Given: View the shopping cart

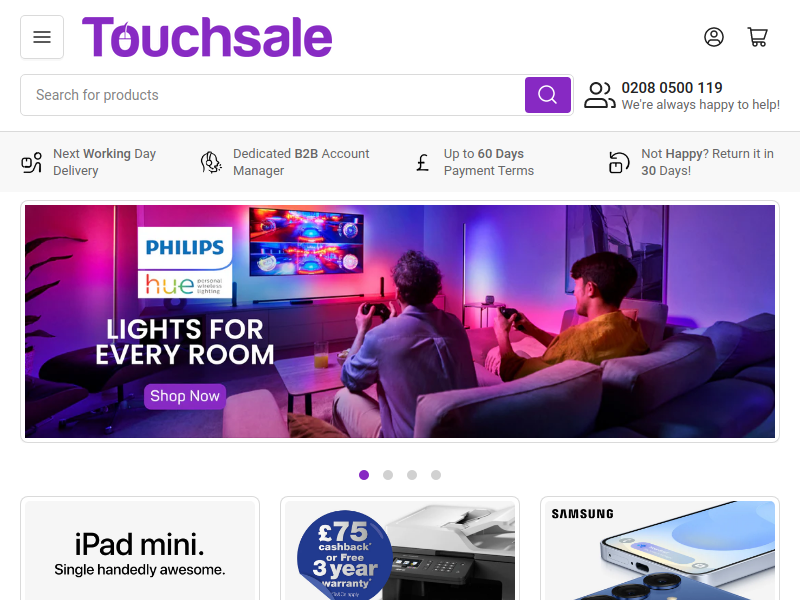Looking at the screenshot, I should (x=758, y=37).
